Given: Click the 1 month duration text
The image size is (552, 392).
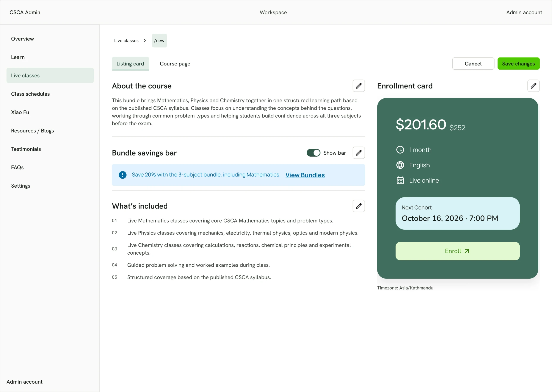Looking at the screenshot, I should tap(420, 150).
